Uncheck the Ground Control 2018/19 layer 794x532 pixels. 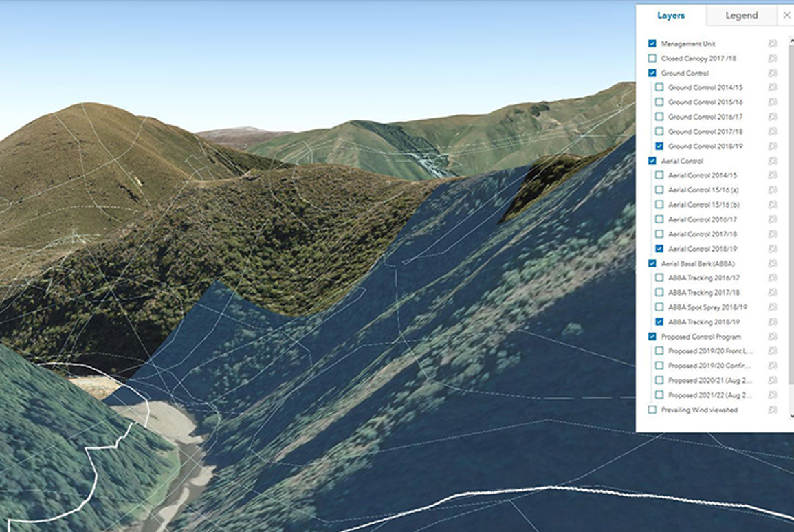tap(659, 146)
